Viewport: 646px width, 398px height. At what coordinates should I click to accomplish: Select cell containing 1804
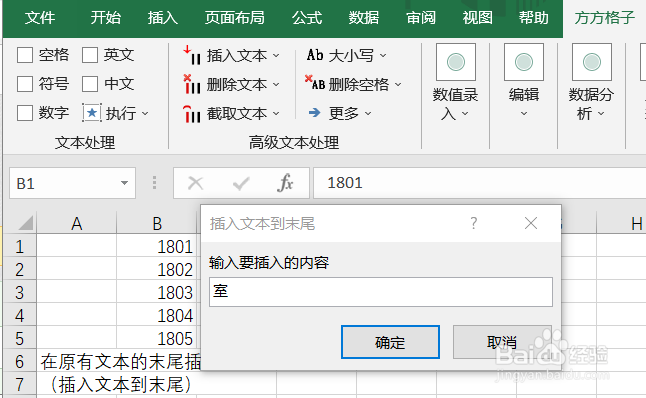point(157,316)
